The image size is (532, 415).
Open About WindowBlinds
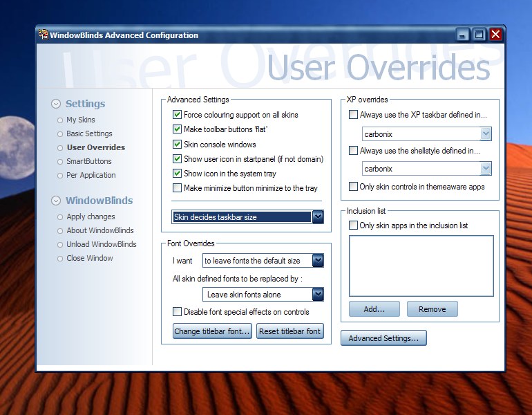[x=100, y=230]
